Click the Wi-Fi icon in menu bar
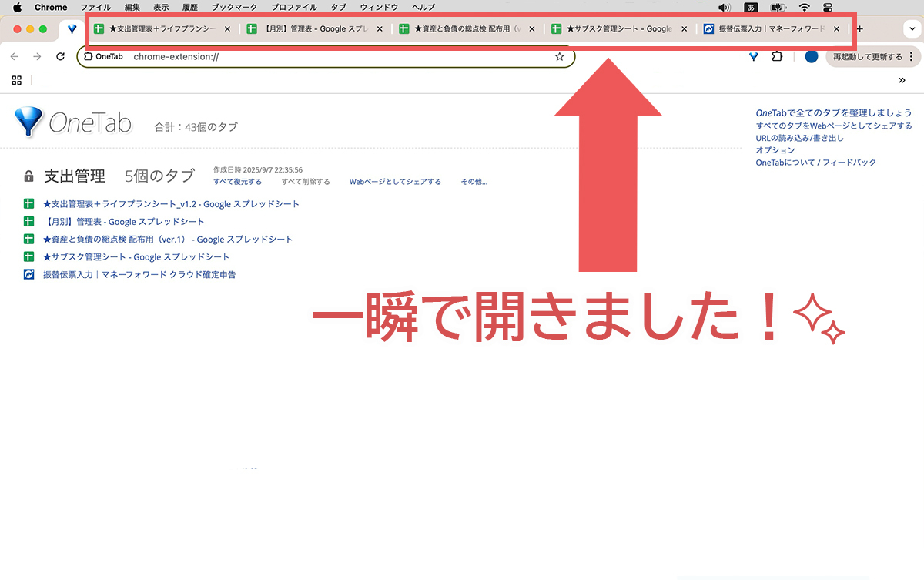Screen dimensions: 924x580 pos(805,7)
